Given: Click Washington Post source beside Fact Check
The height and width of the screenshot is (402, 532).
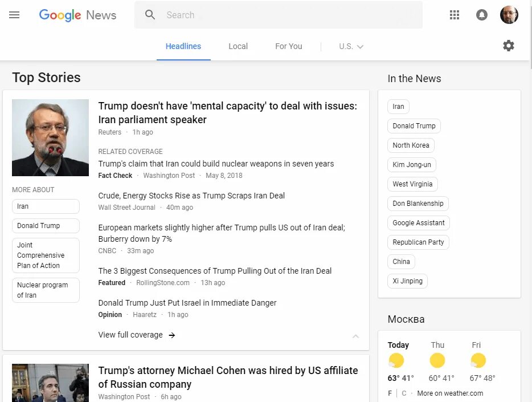Looking at the screenshot, I should [x=169, y=176].
